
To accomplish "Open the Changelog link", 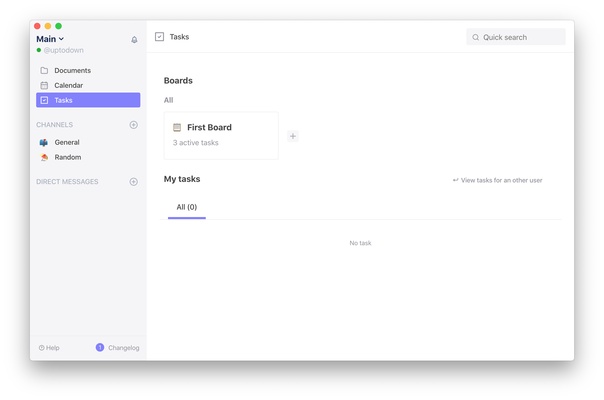I will [124, 348].
